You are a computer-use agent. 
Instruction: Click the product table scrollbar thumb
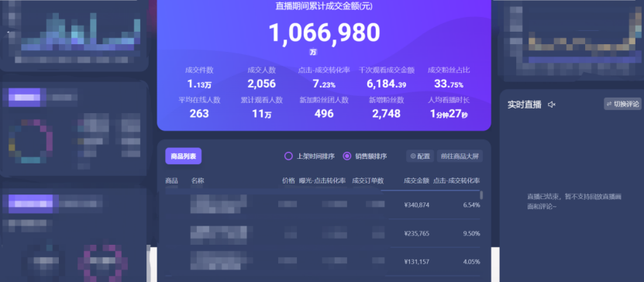click(x=481, y=195)
